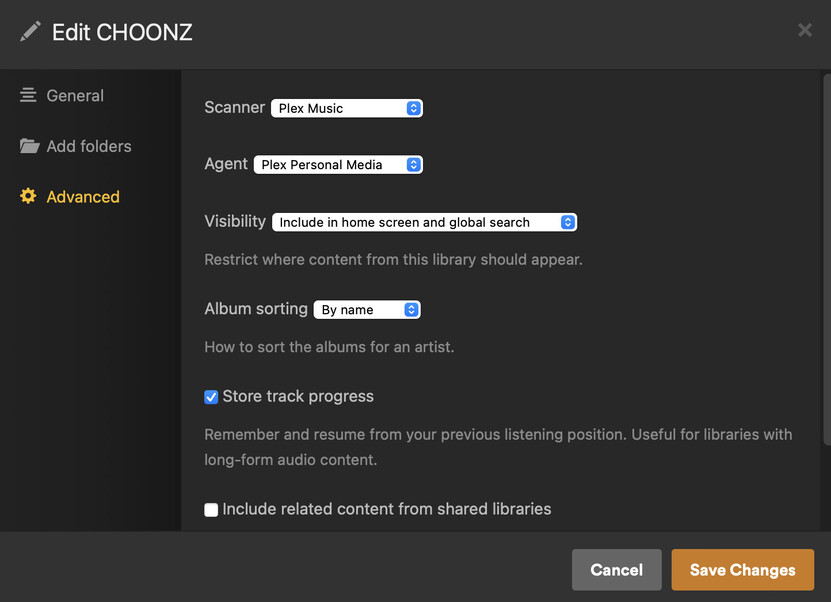Select the Advanced tab label

tap(83, 197)
